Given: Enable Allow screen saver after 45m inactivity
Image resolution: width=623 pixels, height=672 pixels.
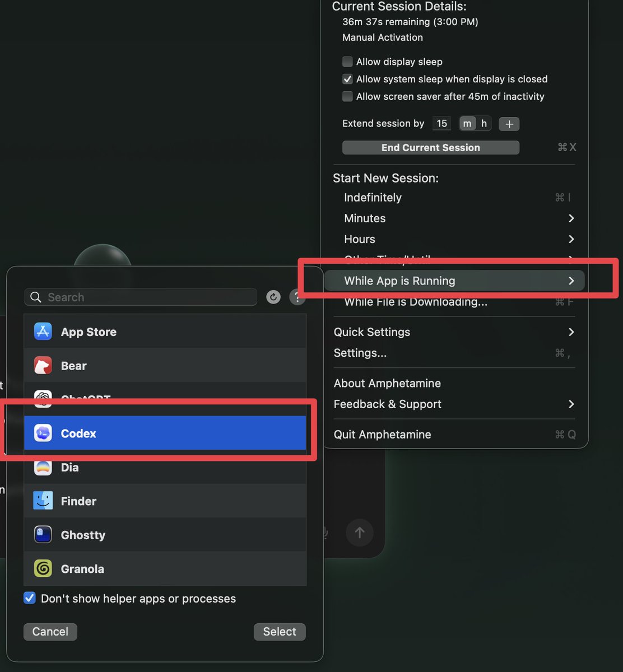Looking at the screenshot, I should 347,96.
